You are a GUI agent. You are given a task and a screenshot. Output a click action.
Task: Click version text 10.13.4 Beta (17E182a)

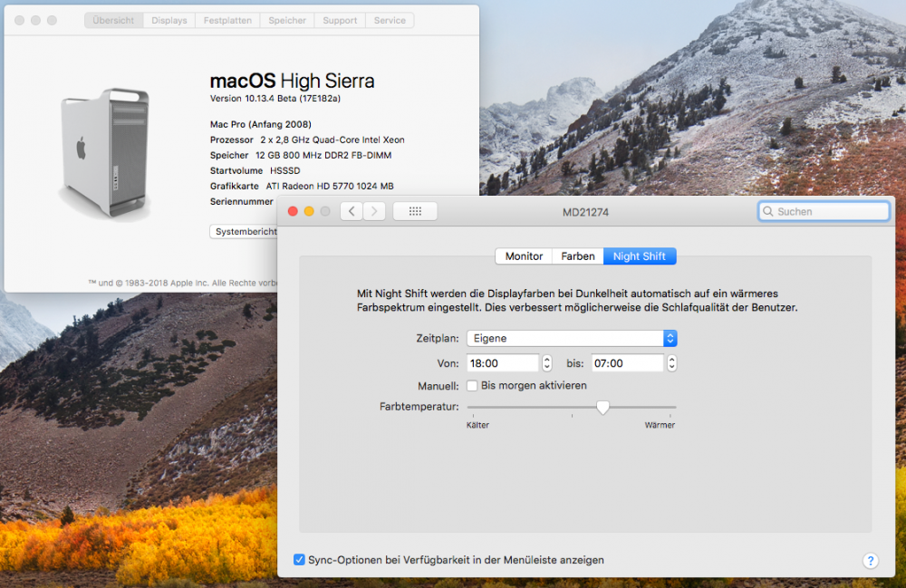click(275, 99)
